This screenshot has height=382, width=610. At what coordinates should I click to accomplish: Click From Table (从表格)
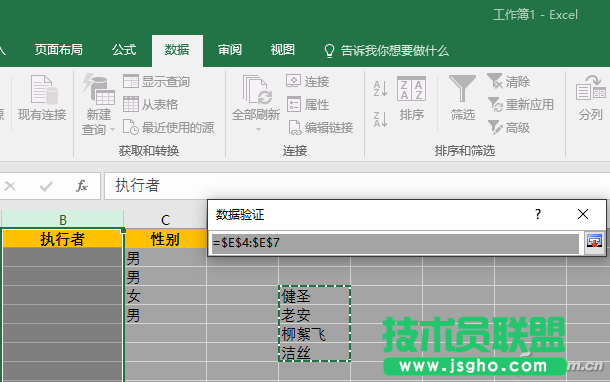point(151,104)
